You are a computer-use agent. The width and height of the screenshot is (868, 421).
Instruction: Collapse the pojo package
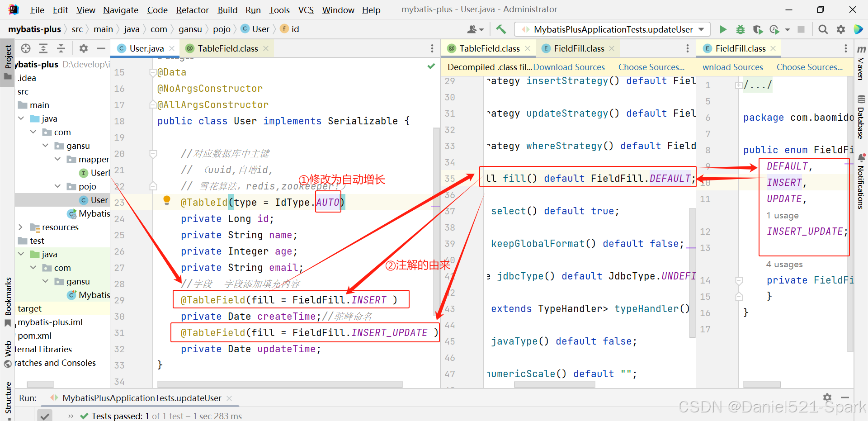coord(58,186)
